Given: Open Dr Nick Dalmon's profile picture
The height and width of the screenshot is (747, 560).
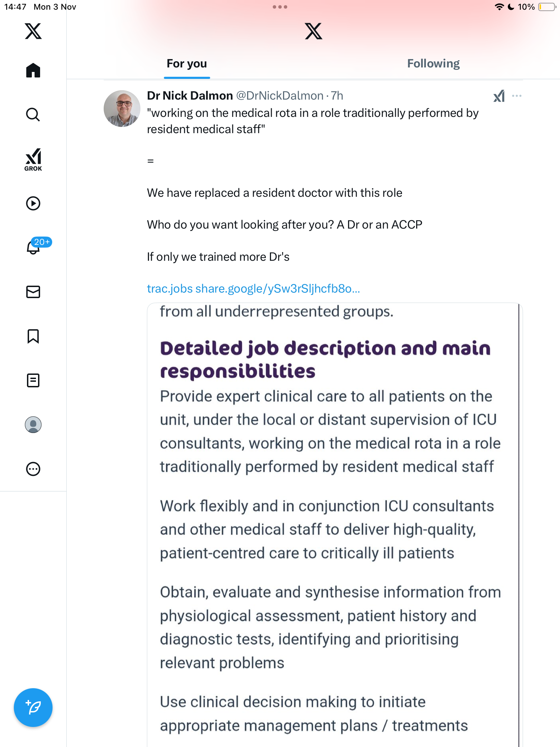Looking at the screenshot, I should click(122, 109).
